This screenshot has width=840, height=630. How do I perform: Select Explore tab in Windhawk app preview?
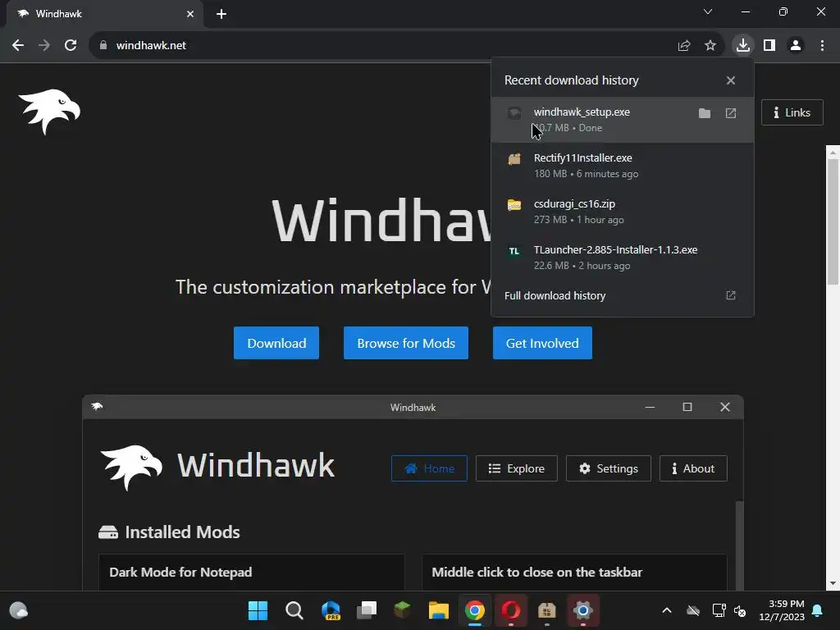pos(517,468)
